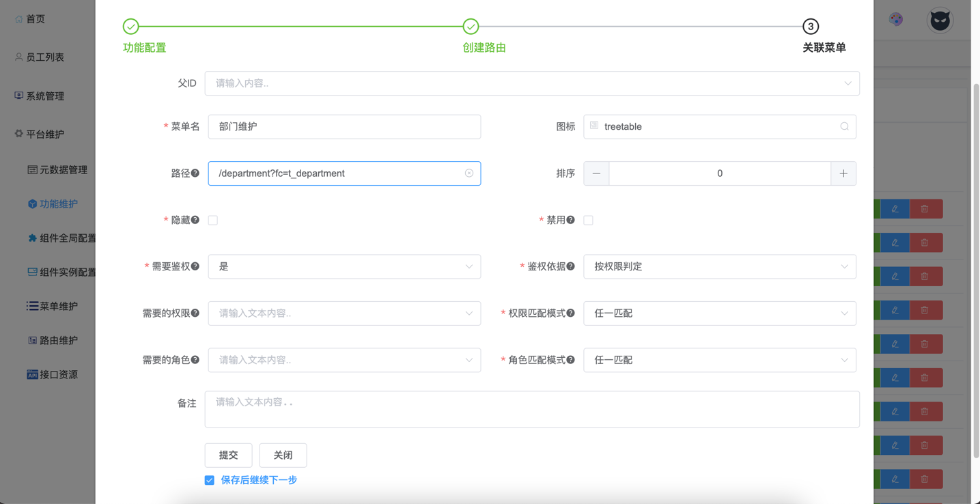Screen dimensions: 980x504
Task: Click the help icon beside 鉴权依据
Action: 571,266
